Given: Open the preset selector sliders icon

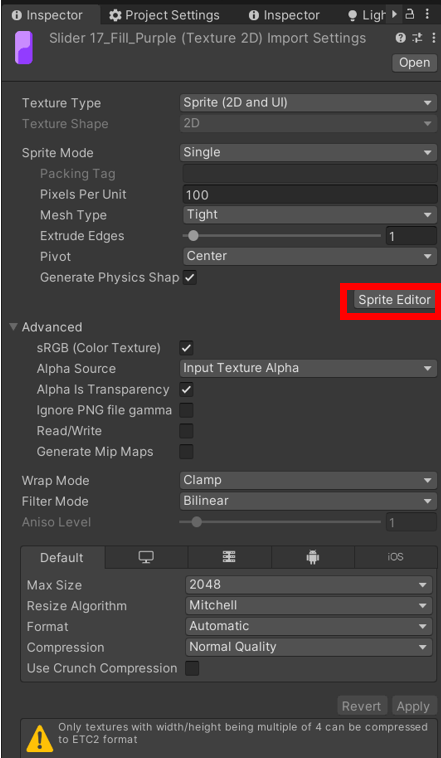Looking at the screenshot, I should click(x=417, y=38).
